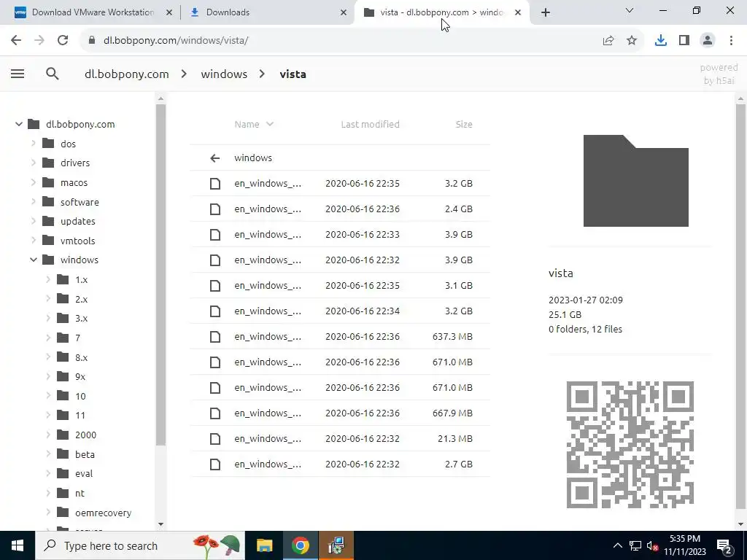Switch to the Downloads tab
Image resolution: width=747 pixels, height=560 pixels.
click(x=267, y=13)
